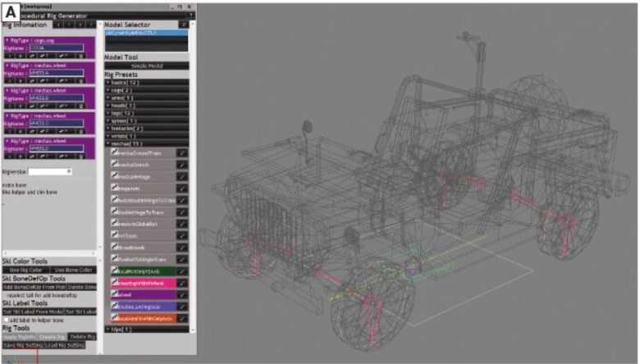Click the Use Bone Color button
640x364 pixels.
click(73, 271)
